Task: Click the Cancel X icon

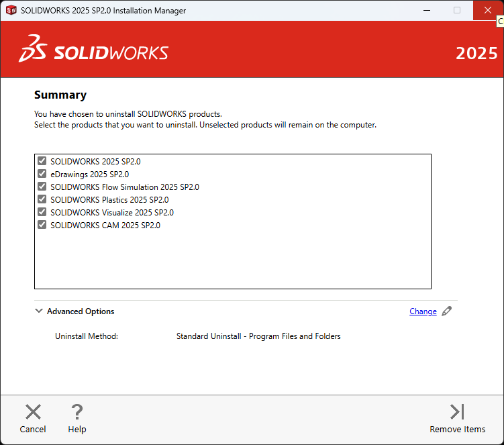Action: click(x=33, y=412)
